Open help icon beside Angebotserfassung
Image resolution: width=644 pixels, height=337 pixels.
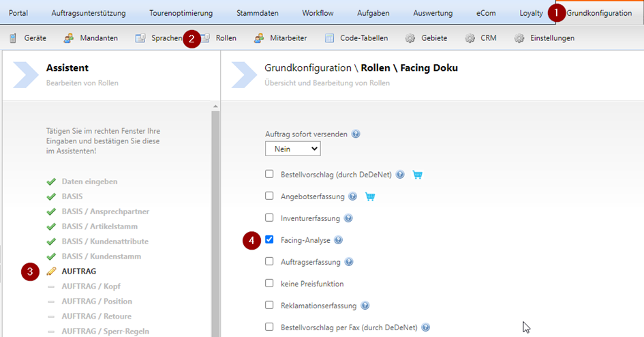pos(353,196)
